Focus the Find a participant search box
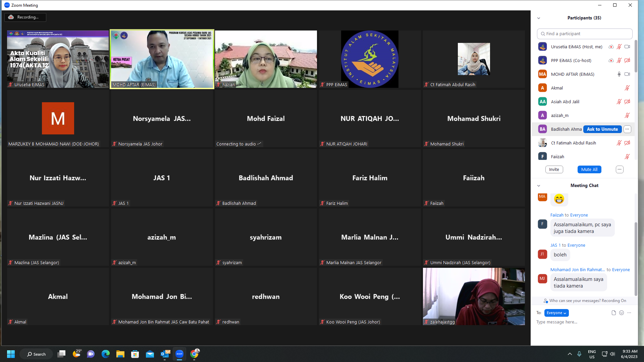644x362 pixels. (585, 34)
